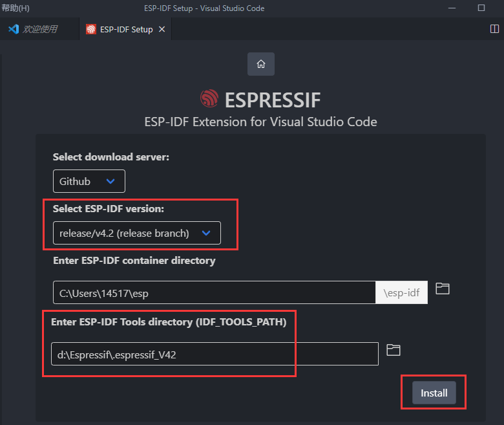The height and width of the screenshot is (425, 504).
Task: Click the ESP-IDF Setup tab icon
Action: click(91, 29)
